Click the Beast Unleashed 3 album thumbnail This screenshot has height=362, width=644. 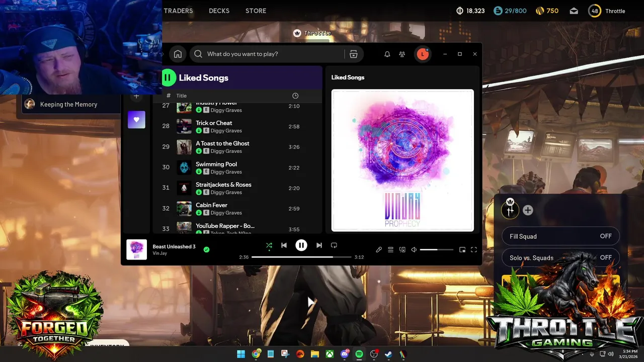pos(136,249)
